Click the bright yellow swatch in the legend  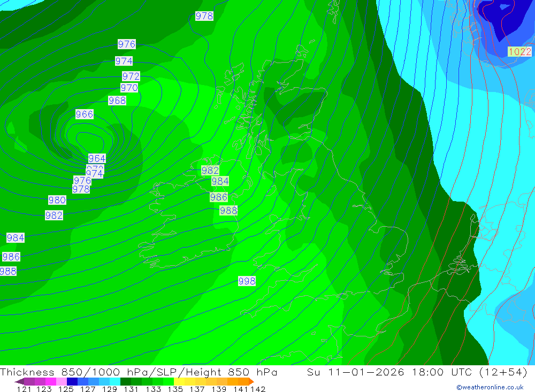(179, 381)
